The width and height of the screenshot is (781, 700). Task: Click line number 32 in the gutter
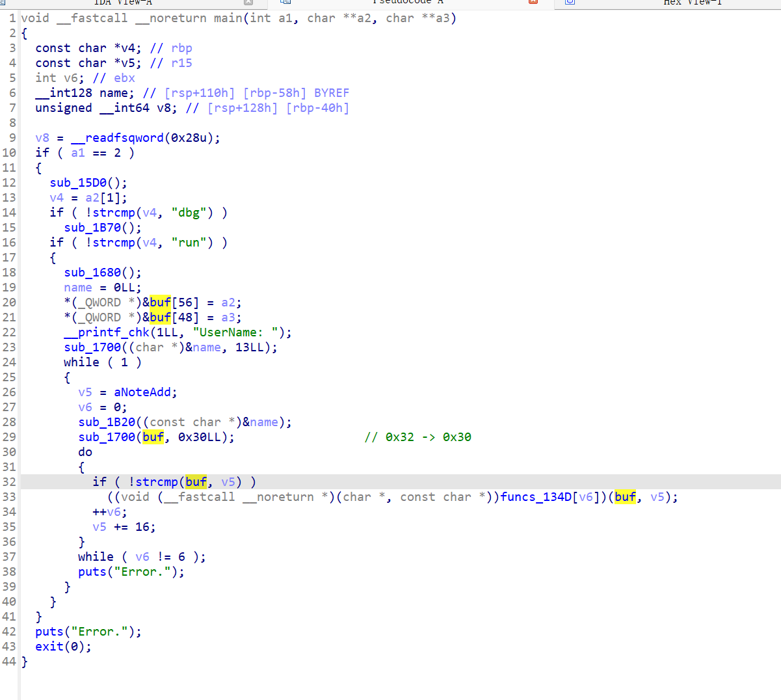point(9,482)
